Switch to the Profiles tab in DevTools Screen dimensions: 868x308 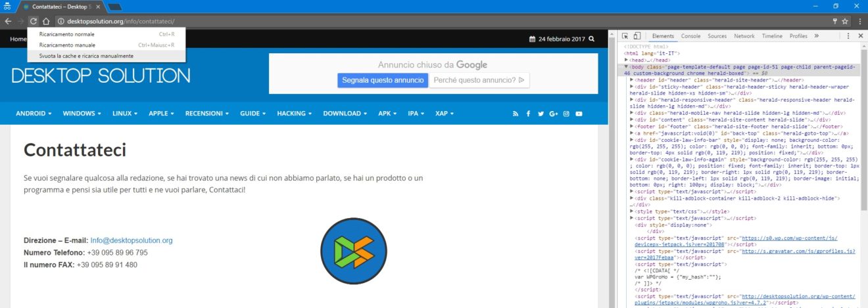coord(798,36)
